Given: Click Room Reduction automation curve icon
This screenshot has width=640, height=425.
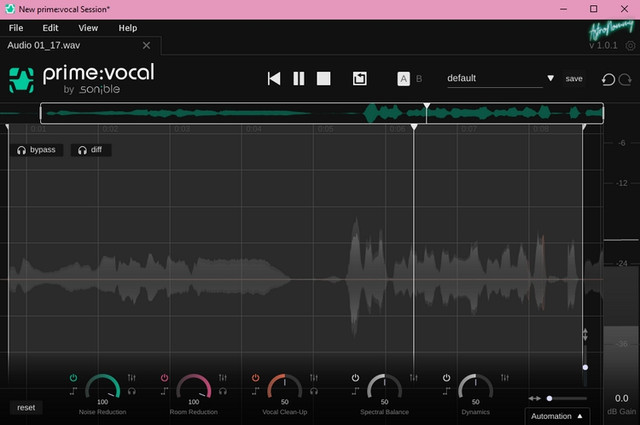Looking at the screenshot, I should pos(164,391).
